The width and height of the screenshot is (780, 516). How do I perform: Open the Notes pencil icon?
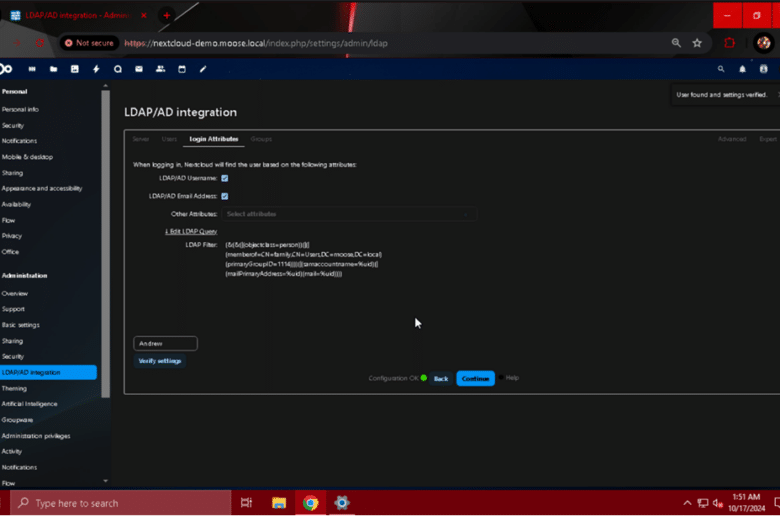tap(203, 69)
